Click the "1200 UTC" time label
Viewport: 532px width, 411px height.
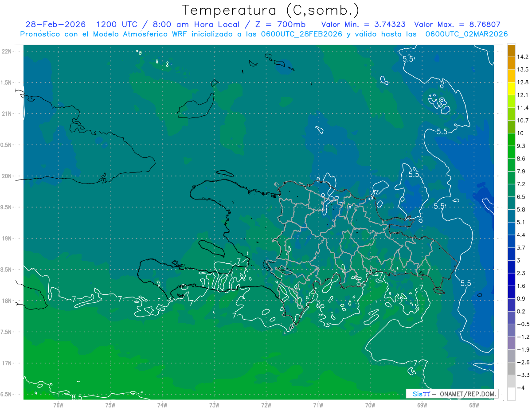click(117, 24)
